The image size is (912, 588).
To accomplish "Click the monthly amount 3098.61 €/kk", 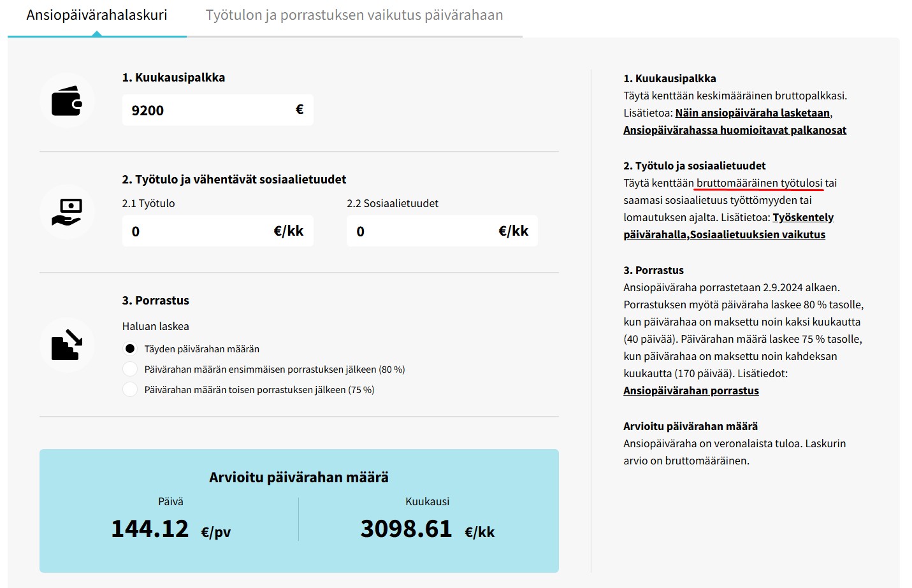I will click(x=428, y=529).
